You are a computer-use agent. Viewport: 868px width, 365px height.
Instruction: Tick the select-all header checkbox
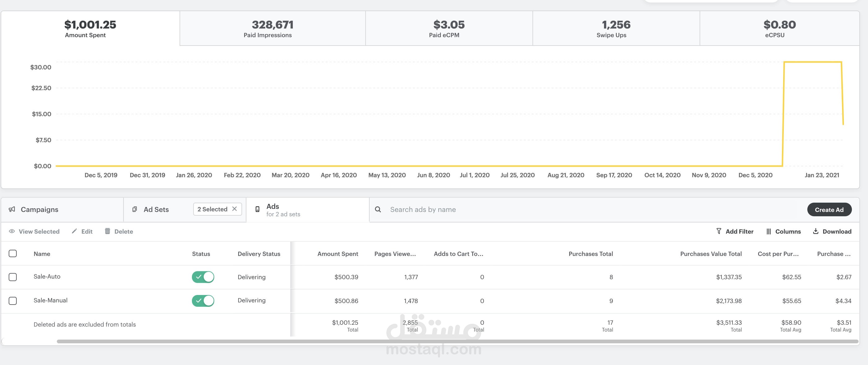coord(13,253)
